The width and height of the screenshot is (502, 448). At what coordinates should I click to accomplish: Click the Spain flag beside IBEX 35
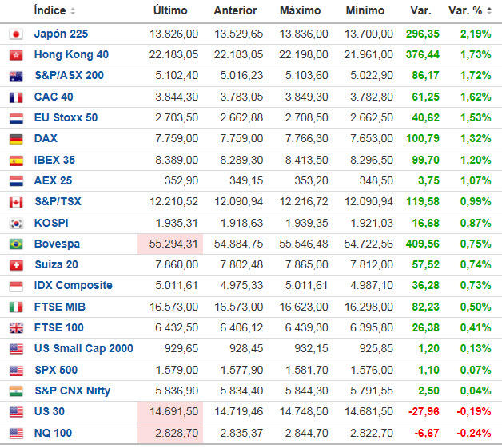(15, 160)
